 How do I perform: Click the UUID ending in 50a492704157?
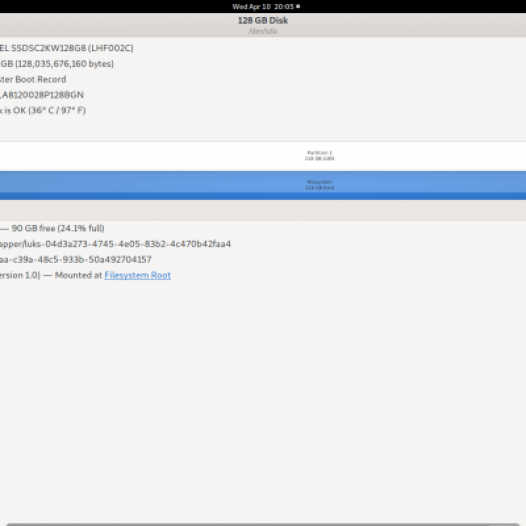point(75,259)
